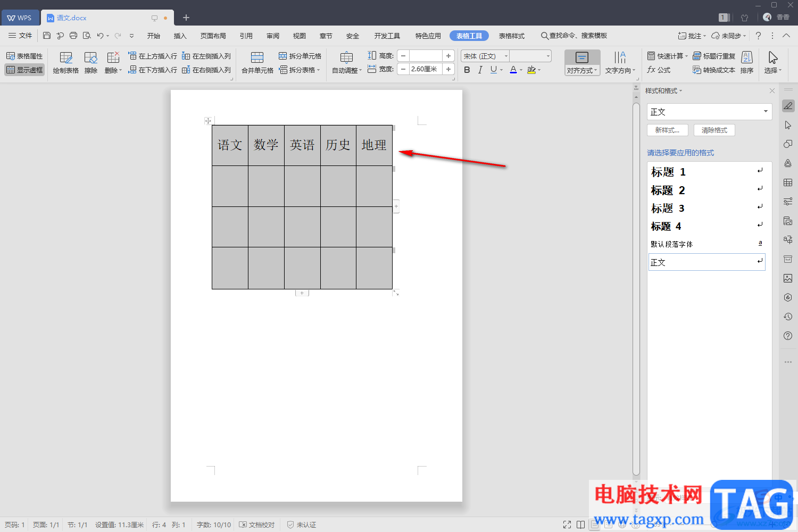This screenshot has height=532, width=798.
Task: Insert row below with 在下方插入行
Action: [x=153, y=70]
